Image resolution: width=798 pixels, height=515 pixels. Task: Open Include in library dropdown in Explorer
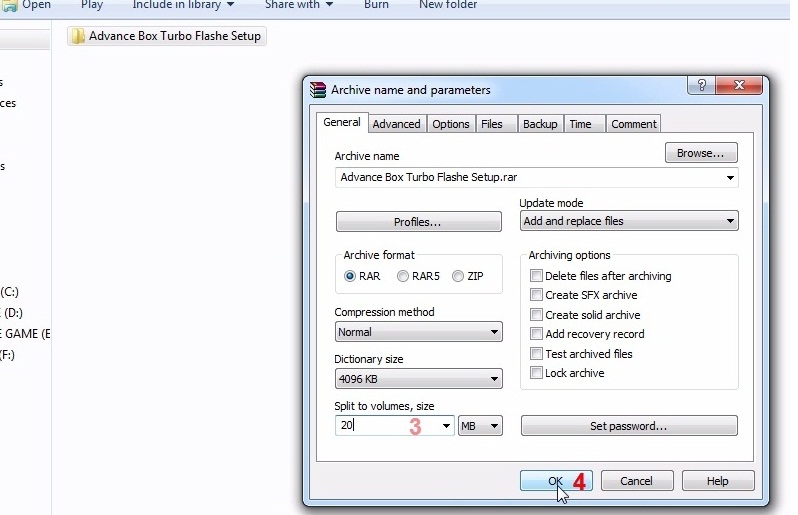(183, 5)
